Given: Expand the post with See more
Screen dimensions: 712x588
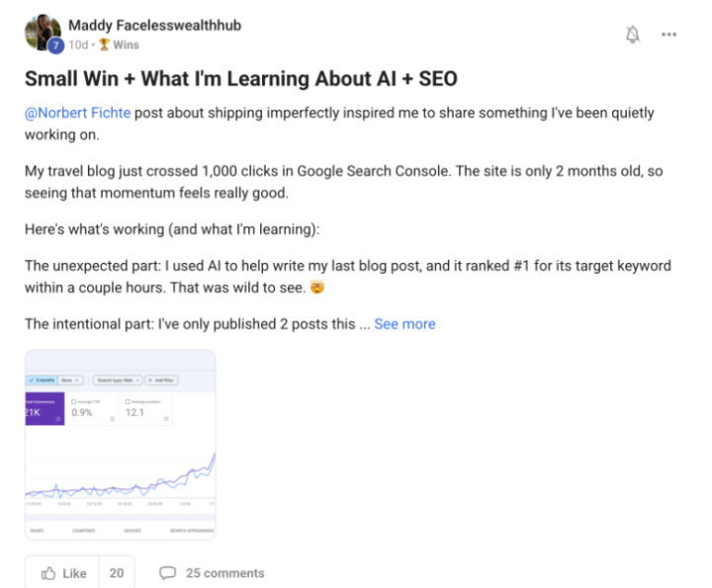Looking at the screenshot, I should (x=404, y=324).
